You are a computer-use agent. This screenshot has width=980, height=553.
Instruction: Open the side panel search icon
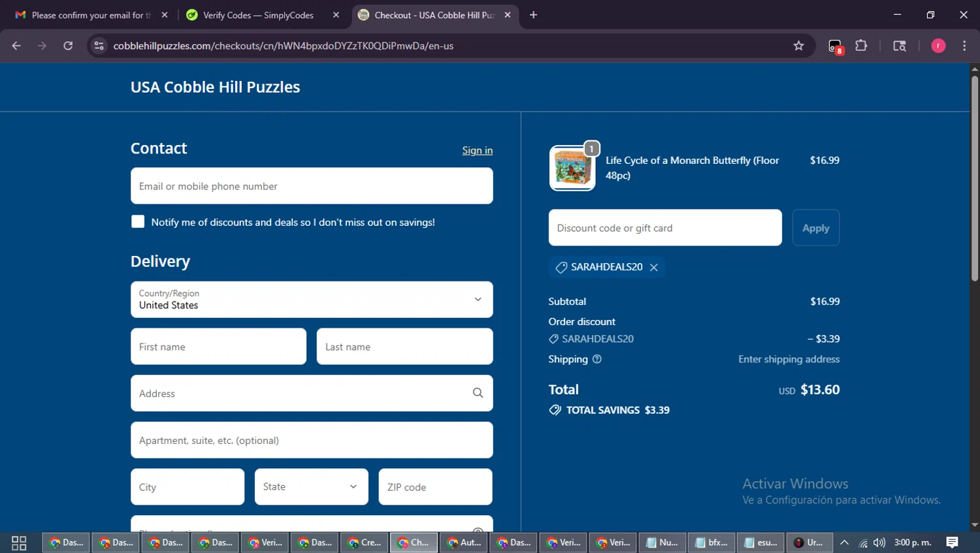tap(900, 46)
